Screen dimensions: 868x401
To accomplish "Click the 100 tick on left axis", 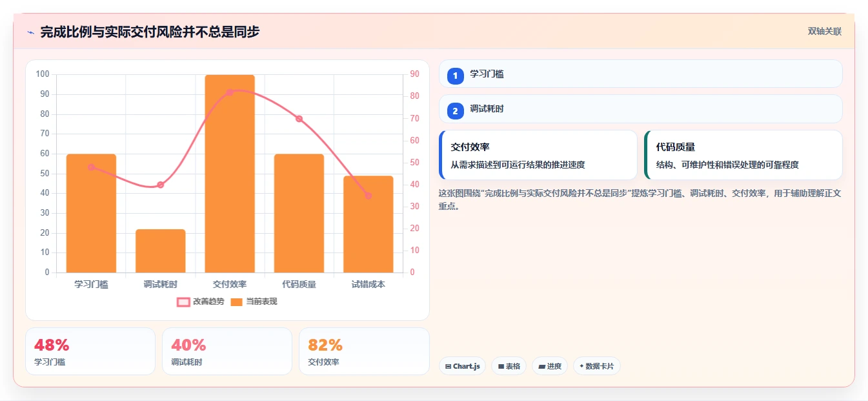I will click(43, 74).
